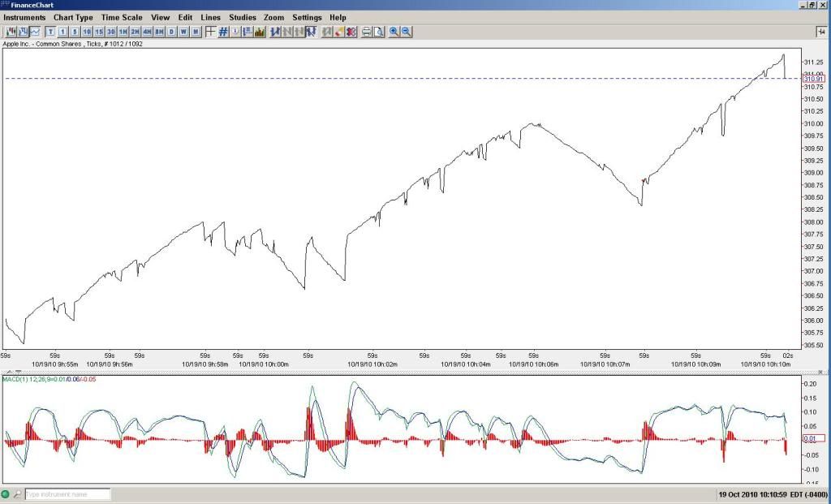Expand the Time Scale menu
Image resolution: width=831 pixels, height=504 pixels.
[x=122, y=17]
